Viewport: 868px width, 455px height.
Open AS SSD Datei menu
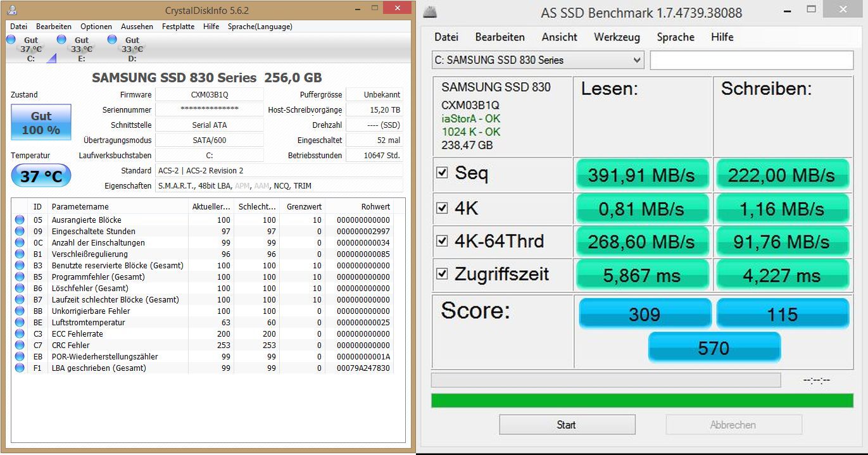[x=446, y=37]
